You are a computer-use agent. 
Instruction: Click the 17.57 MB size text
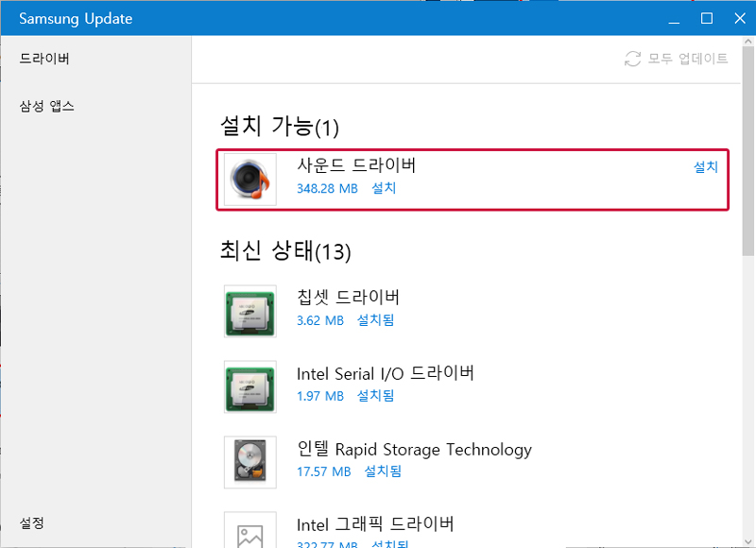324,471
